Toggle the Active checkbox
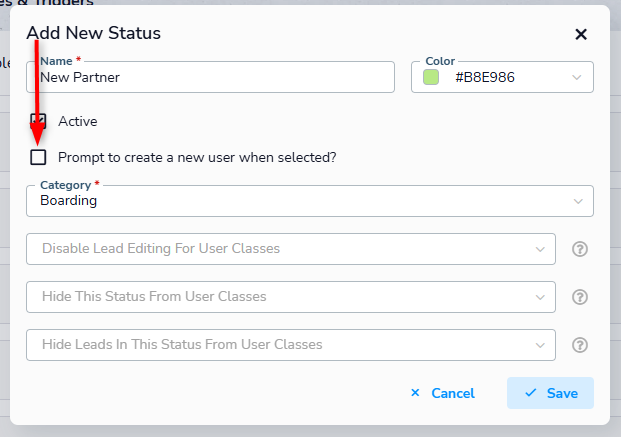621x437 pixels. [38, 121]
